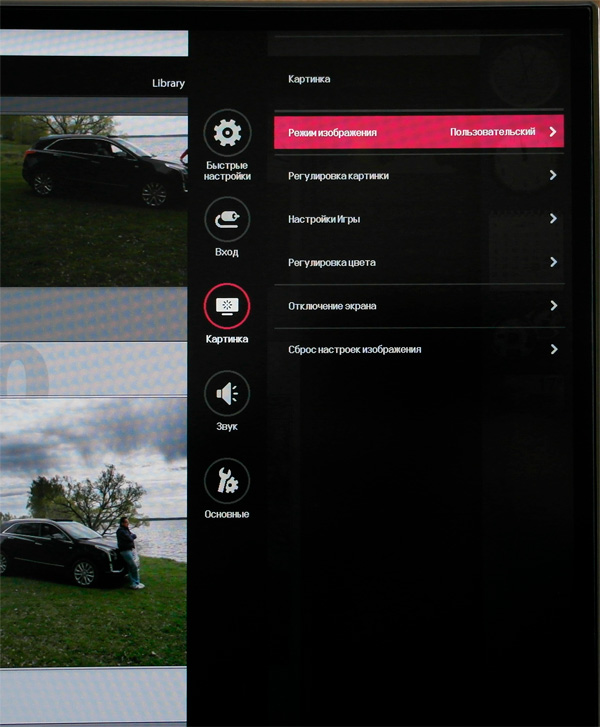Change the Пользовательский picture mode value
600x727 pixels.
pos(492,132)
